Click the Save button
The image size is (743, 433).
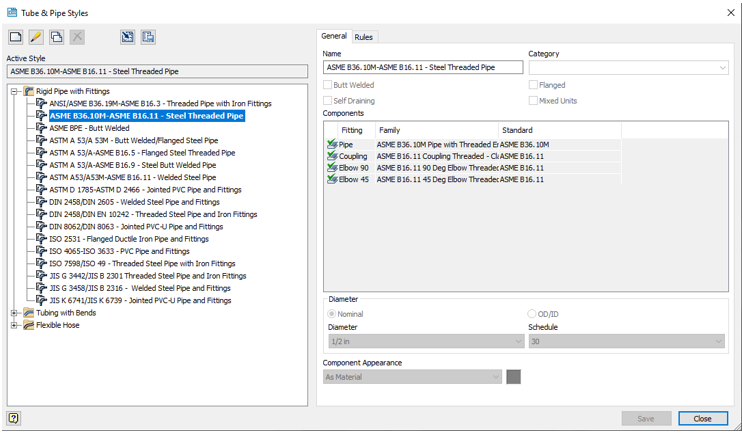click(646, 418)
